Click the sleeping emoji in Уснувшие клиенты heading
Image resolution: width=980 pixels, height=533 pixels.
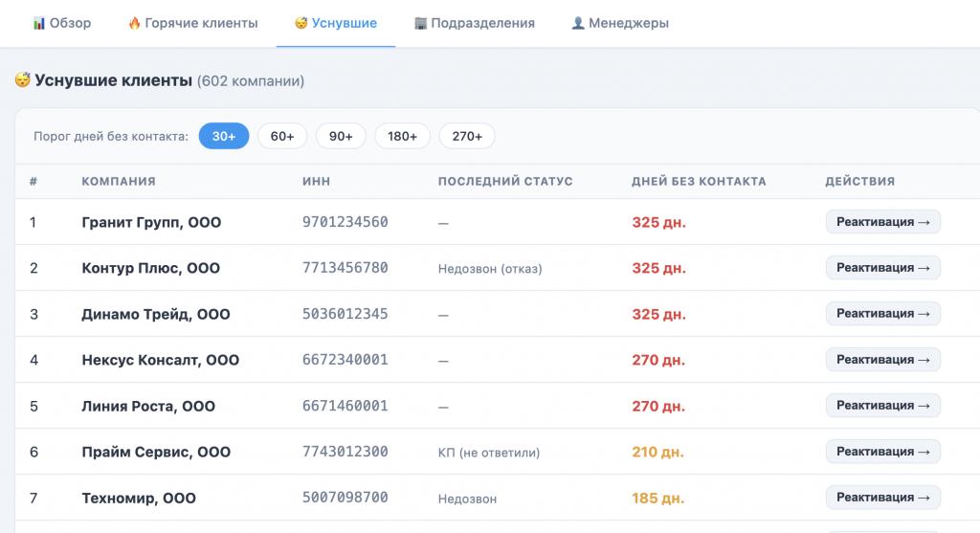(x=23, y=80)
